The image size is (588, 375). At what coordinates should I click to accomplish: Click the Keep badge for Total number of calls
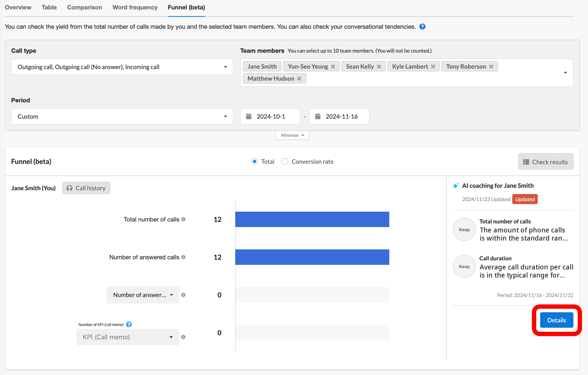coord(464,230)
